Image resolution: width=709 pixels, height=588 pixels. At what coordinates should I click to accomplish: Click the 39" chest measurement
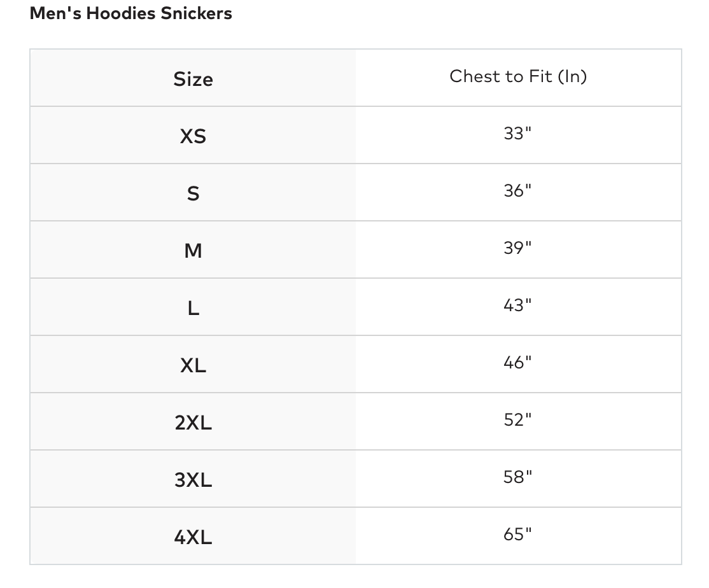[x=517, y=248]
